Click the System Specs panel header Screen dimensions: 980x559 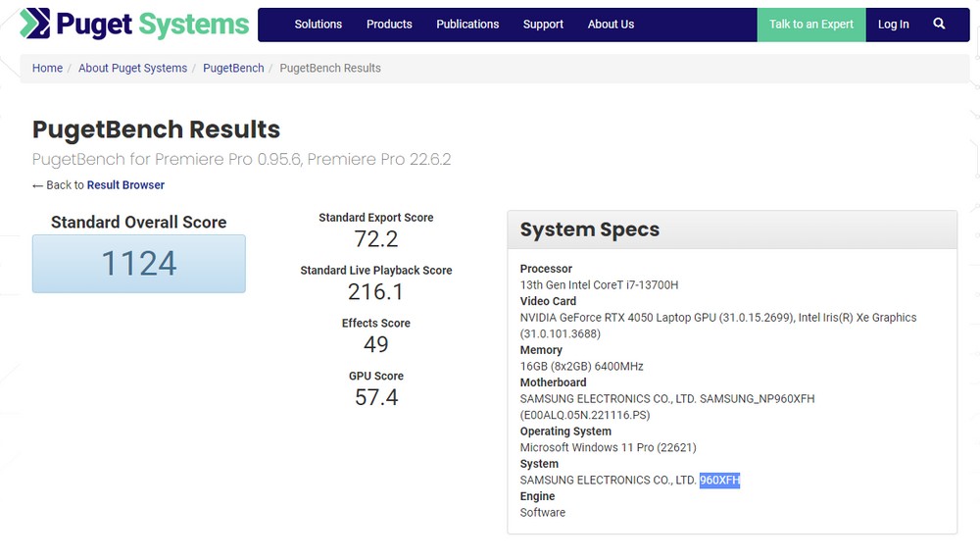click(x=732, y=229)
